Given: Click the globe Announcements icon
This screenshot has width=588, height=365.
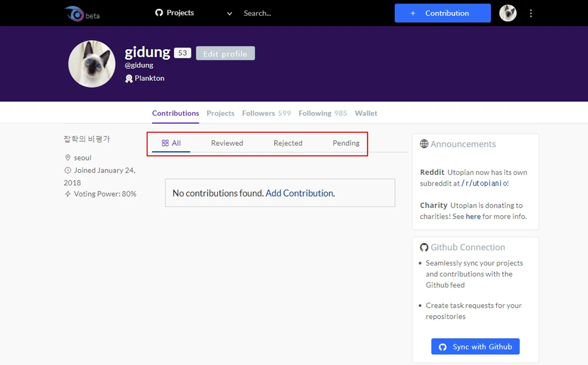Looking at the screenshot, I should (x=424, y=144).
